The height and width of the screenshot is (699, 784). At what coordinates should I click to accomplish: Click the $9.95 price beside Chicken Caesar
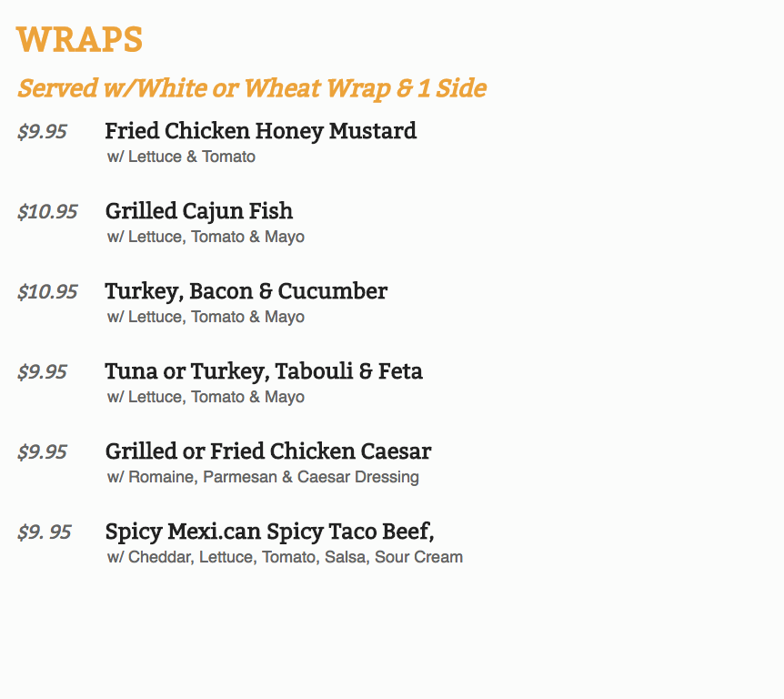pyautogui.click(x=42, y=452)
